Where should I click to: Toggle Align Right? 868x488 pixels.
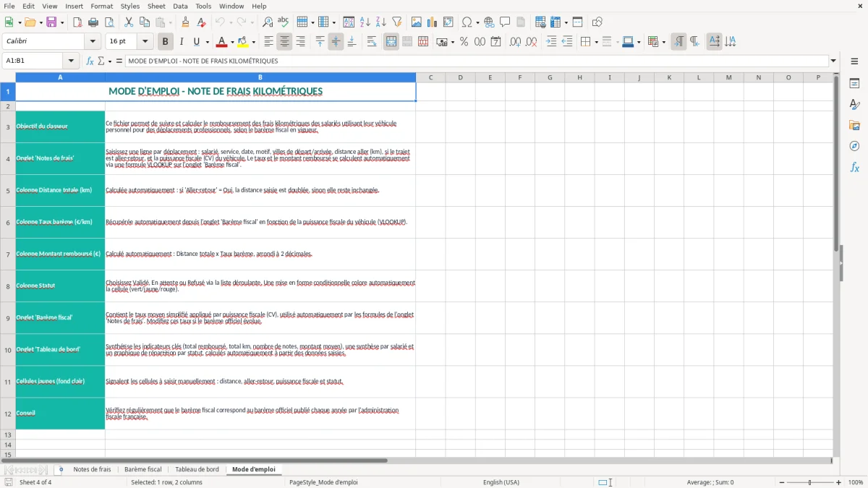click(300, 42)
